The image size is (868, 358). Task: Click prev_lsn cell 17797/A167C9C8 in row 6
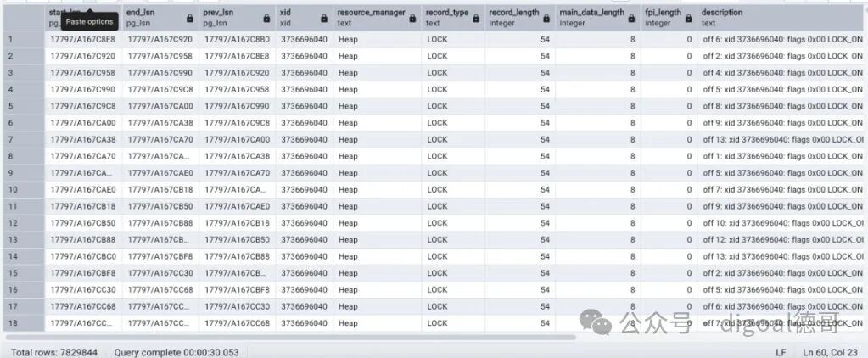pyautogui.click(x=238, y=123)
